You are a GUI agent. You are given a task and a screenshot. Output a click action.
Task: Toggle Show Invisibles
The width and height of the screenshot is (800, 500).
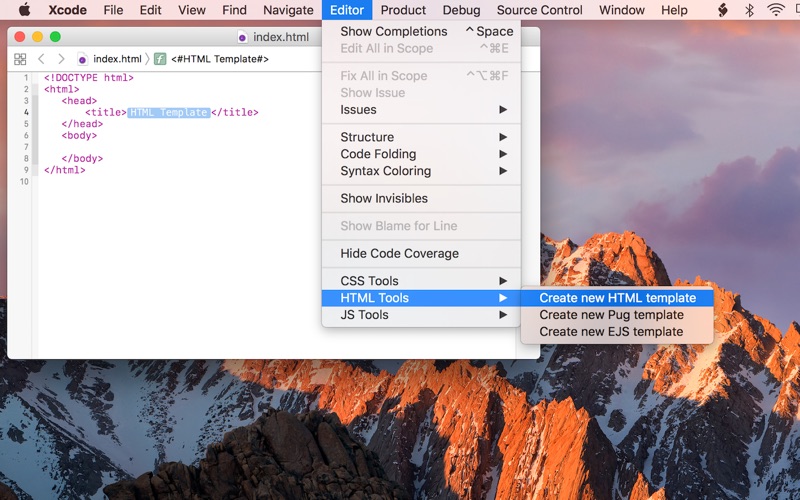(421, 198)
